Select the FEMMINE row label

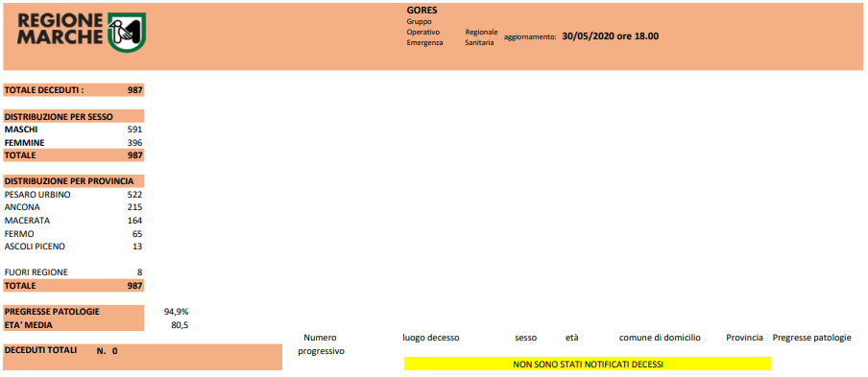click(x=24, y=143)
